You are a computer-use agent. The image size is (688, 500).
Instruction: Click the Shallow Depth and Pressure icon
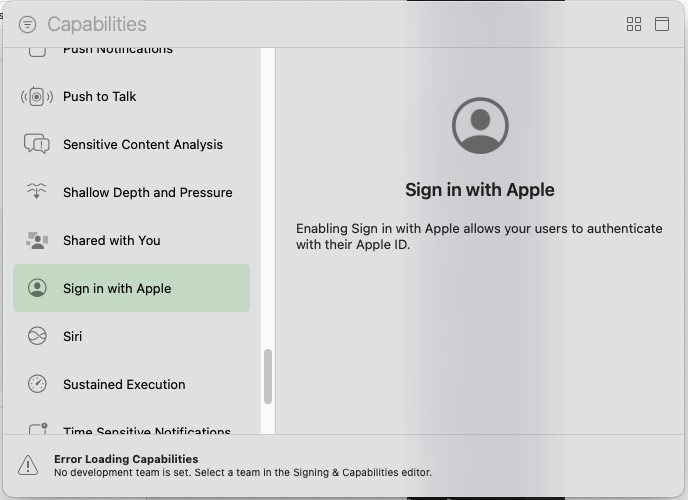point(37,192)
